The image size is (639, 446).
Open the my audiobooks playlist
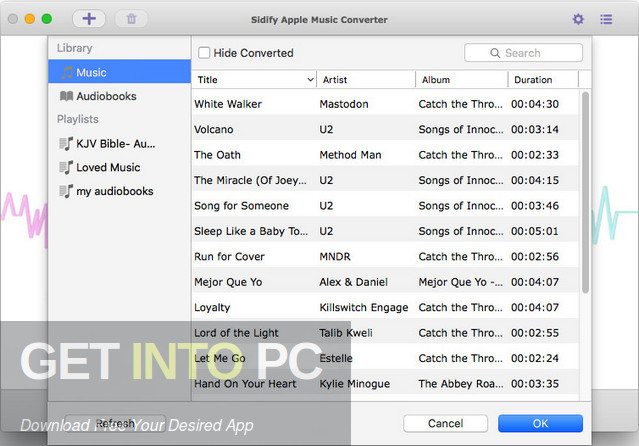click(x=119, y=191)
